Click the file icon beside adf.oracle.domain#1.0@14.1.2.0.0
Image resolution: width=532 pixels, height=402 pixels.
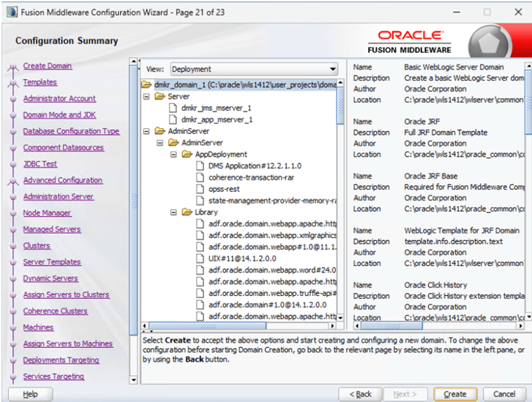pyautogui.click(x=201, y=305)
